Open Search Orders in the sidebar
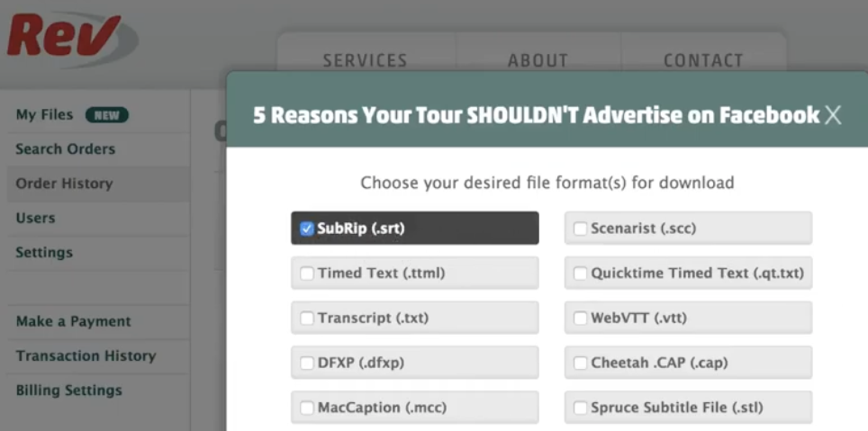This screenshot has height=431, width=868. 66,149
